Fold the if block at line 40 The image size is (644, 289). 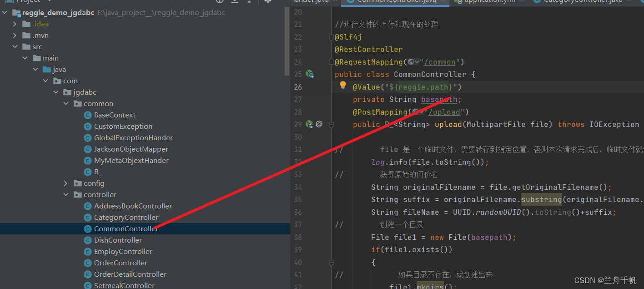pyautogui.click(x=331, y=263)
